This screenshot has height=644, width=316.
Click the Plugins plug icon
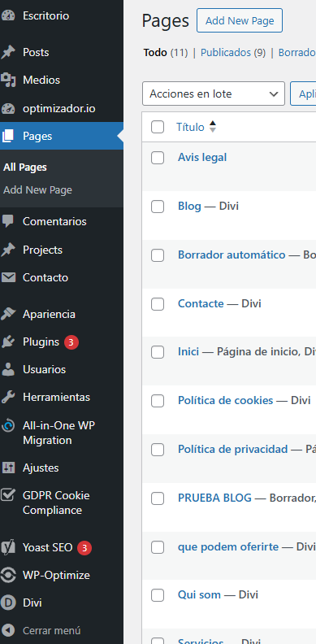(x=8, y=342)
